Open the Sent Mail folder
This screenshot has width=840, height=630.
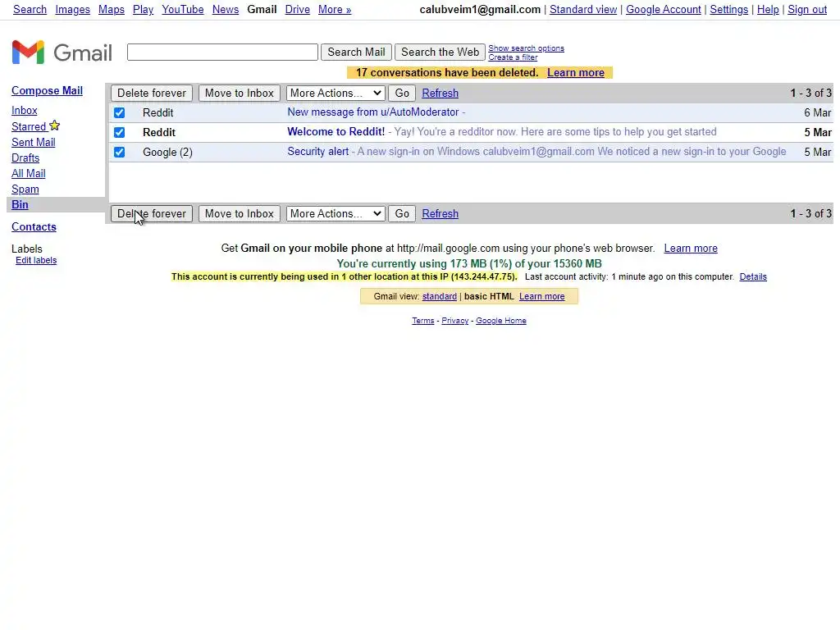pyautogui.click(x=33, y=143)
